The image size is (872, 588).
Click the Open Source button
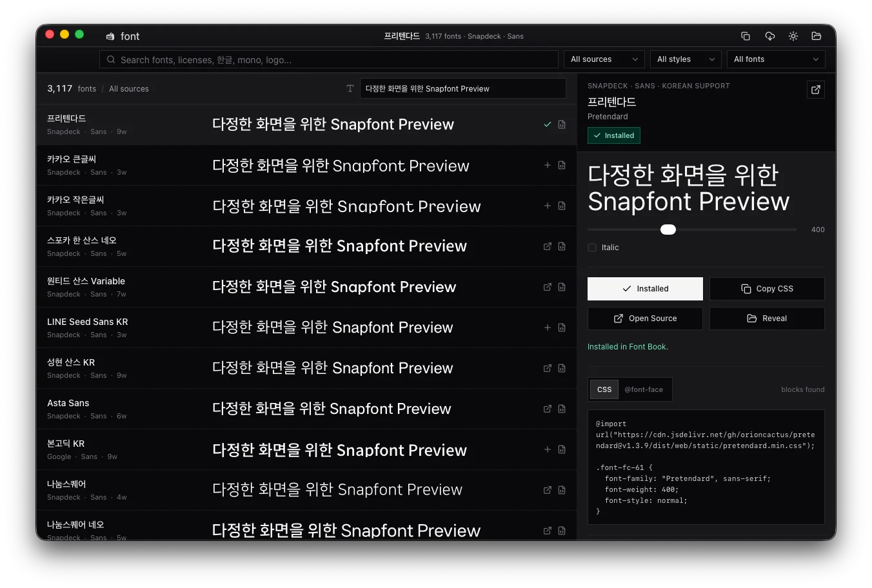tap(645, 318)
